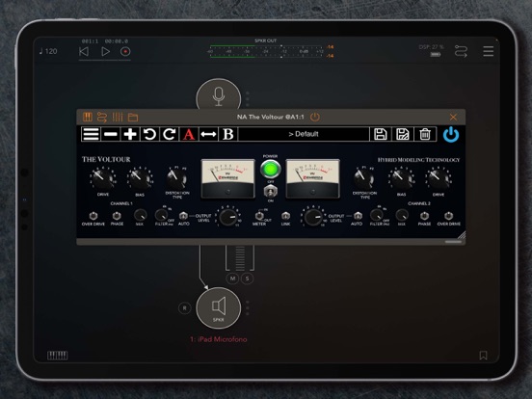Open mixer sliders icon in plugin window header
Image resolution: width=532 pixels, height=399 pixels.
pyautogui.click(x=118, y=117)
